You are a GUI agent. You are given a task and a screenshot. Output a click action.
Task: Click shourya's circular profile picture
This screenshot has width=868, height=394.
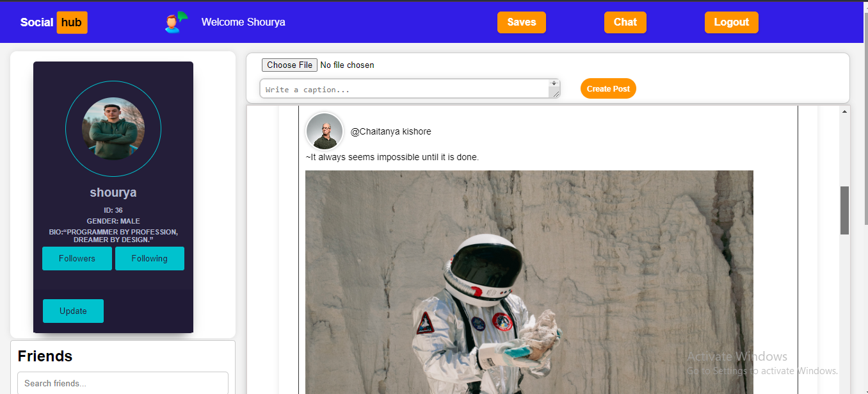[x=113, y=128]
